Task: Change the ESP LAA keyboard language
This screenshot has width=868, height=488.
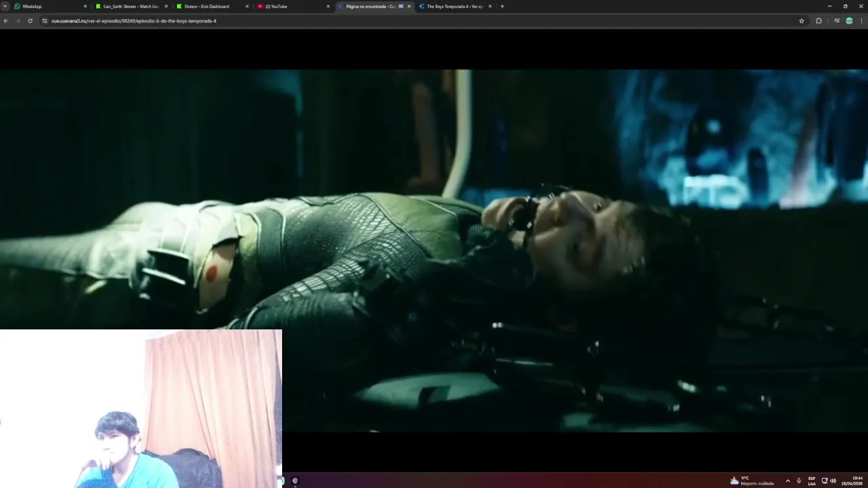Action: pyautogui.click(x=812, y=481)
